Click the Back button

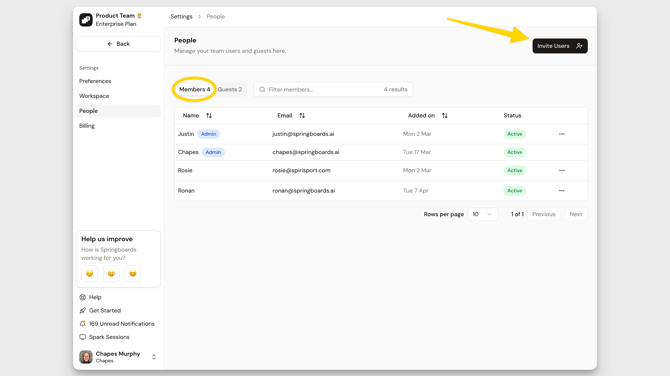tap(118, 44)
